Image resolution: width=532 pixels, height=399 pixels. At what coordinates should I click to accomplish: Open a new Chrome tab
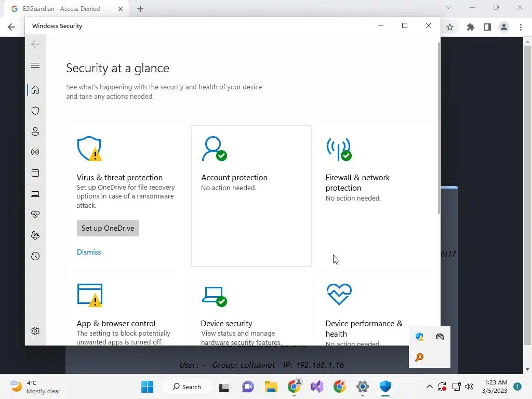(140, 9)
